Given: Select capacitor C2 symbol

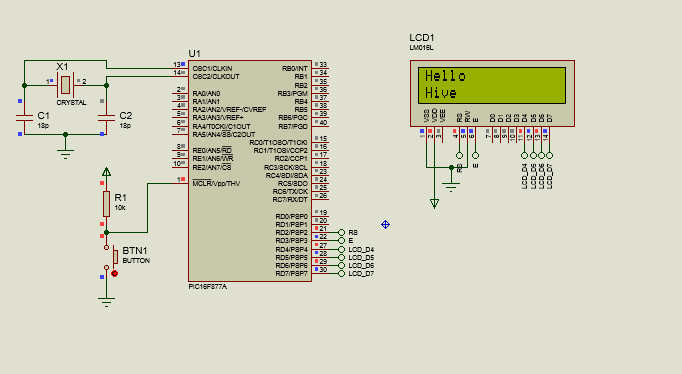Looking at the screenshot, I should 106,117.
